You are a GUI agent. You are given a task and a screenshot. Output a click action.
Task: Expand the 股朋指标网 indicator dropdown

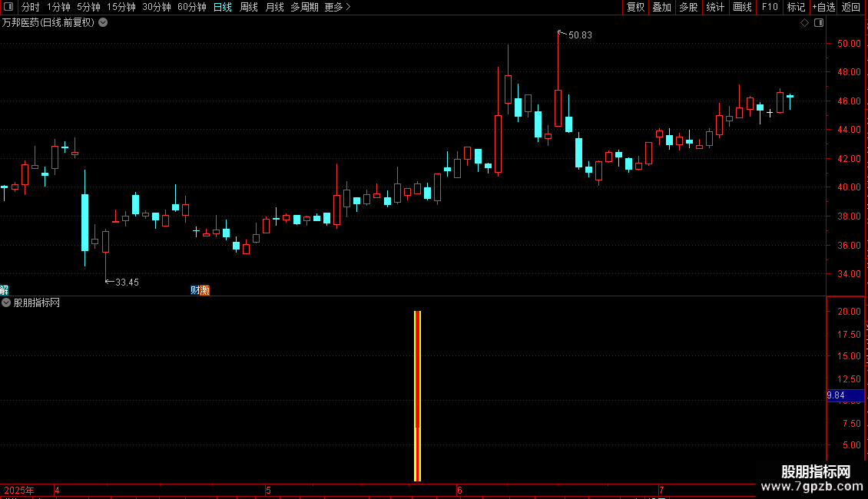pyautogui.click(x=6, y=302)
